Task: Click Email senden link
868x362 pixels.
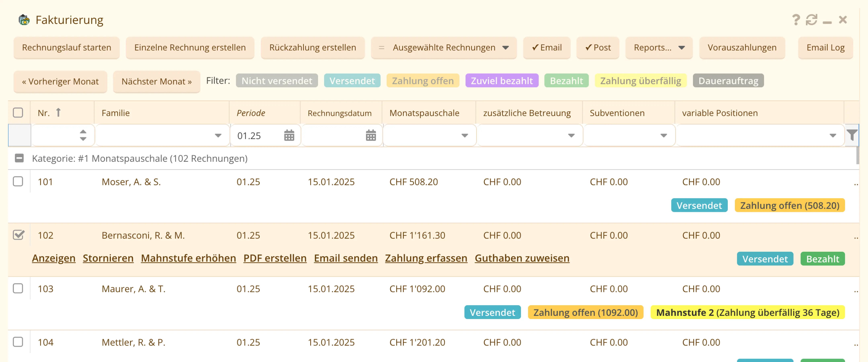Action: 346,258
